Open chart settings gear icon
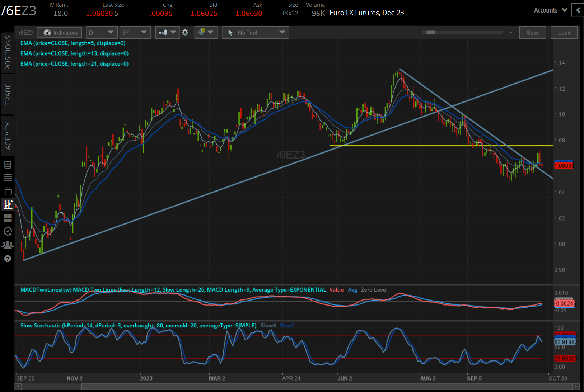Image resolution: width=584 pixels, height=392 pixels. tap(185, 33)
